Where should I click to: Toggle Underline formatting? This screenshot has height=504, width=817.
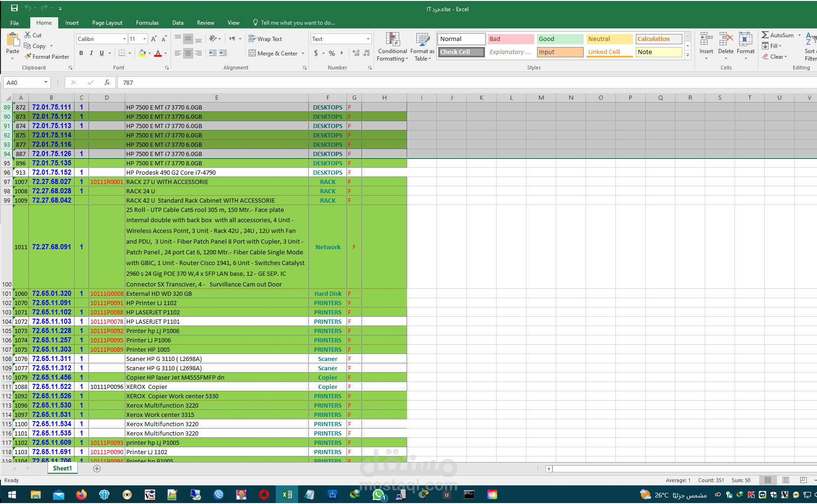tap(102, 53)
